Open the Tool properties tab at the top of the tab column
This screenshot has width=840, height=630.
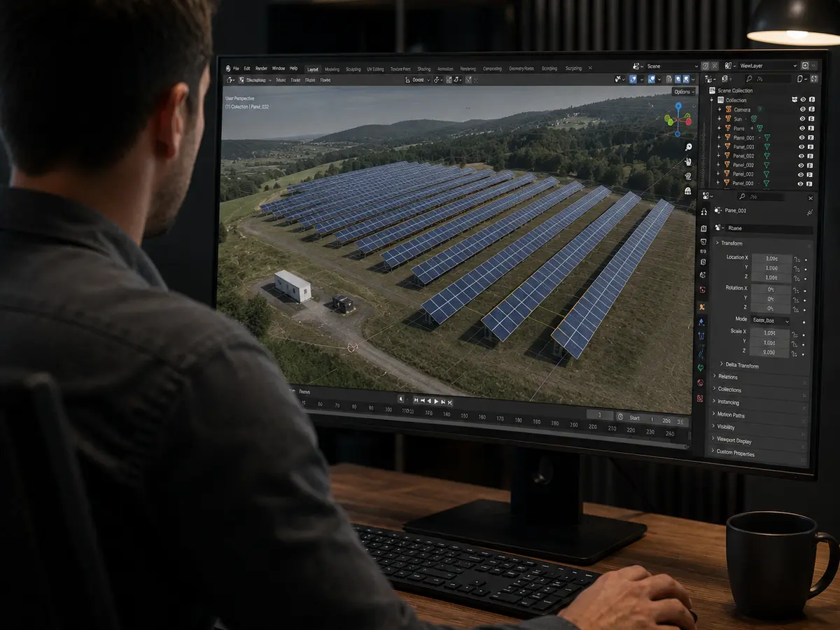click(x=703, y=211)
